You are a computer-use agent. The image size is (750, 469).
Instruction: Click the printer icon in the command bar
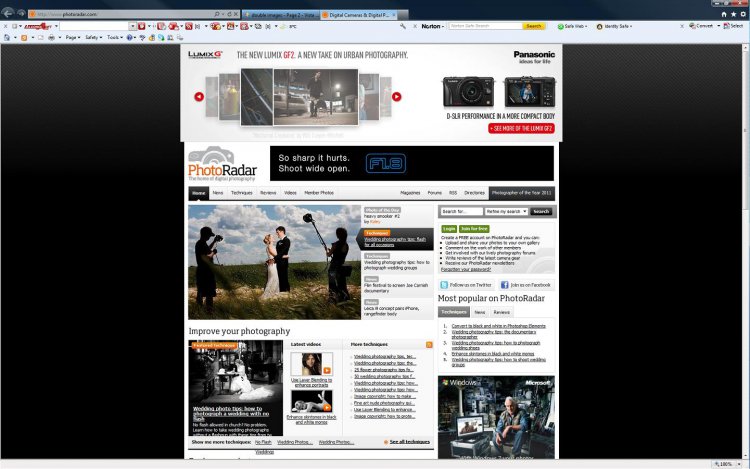(x=51, y=37)
